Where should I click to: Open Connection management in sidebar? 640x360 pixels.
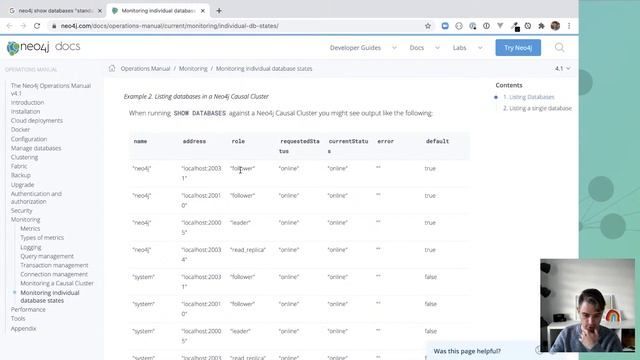(54, 274)
